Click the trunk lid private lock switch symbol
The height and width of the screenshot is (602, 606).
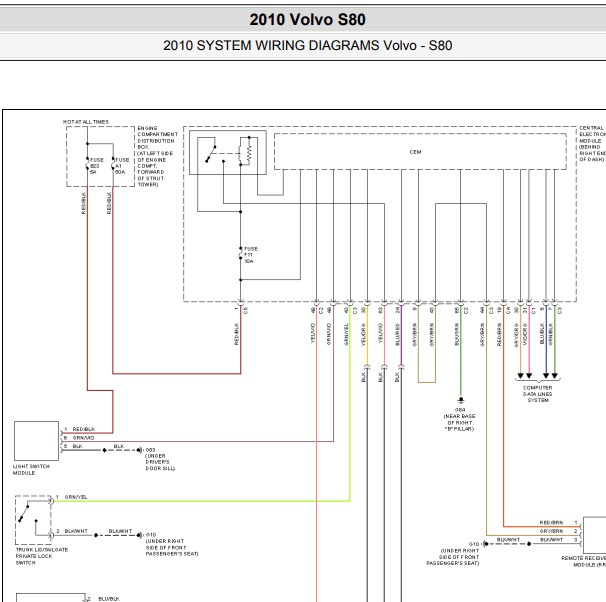click(33, 520)
